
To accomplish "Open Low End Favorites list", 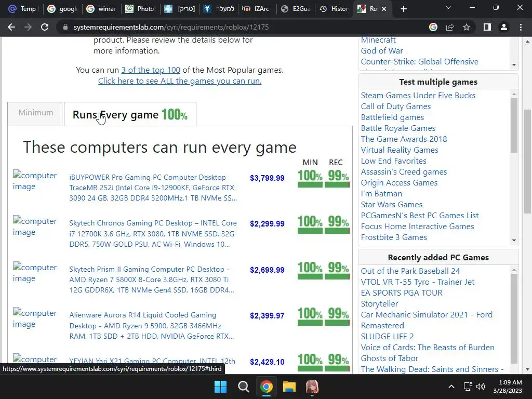I will coord(394,161).
